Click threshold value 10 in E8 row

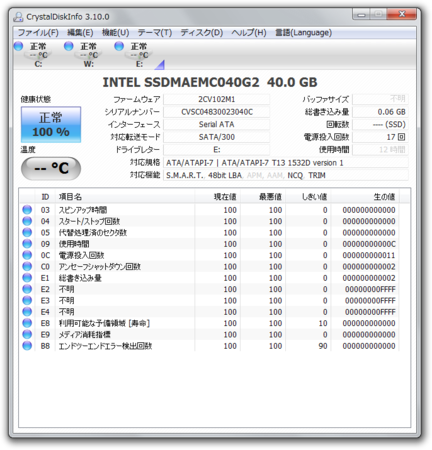pyautogui.click(x=323, y=323)
